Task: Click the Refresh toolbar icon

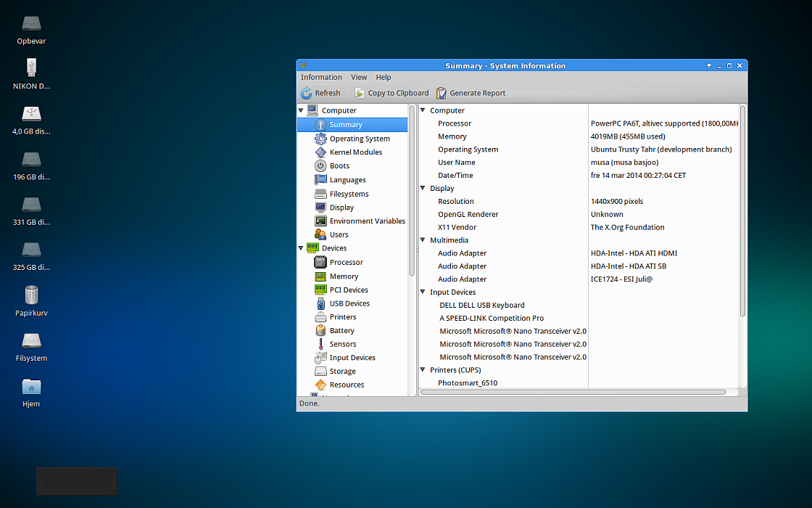Action: (307, 93)
